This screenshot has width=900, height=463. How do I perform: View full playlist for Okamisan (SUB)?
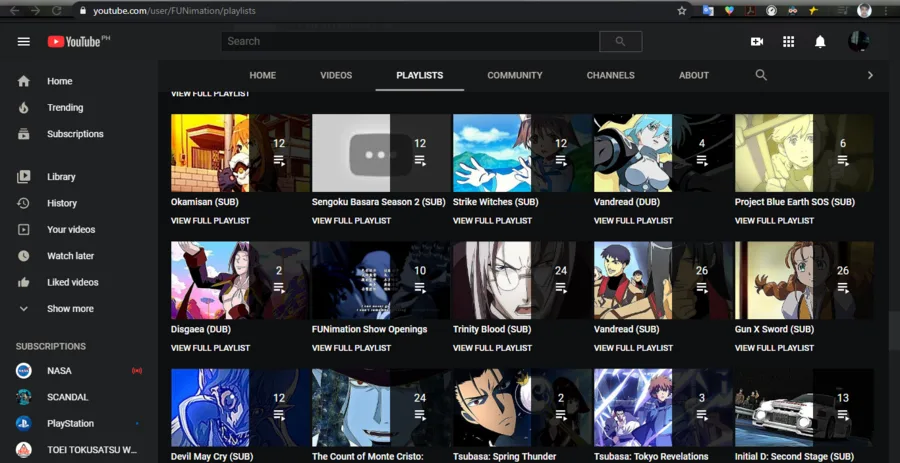(x=210, y=221)
